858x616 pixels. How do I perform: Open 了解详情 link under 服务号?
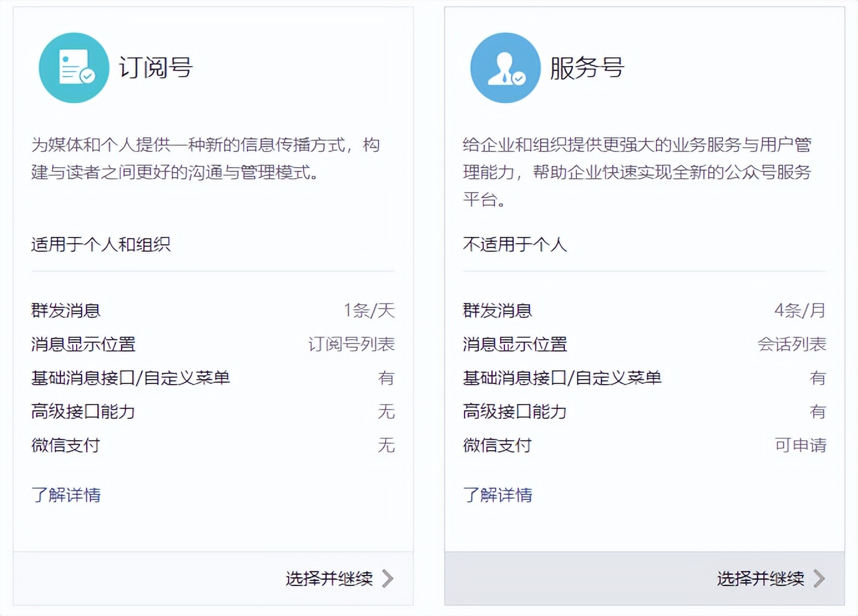[x=498, y=495]
